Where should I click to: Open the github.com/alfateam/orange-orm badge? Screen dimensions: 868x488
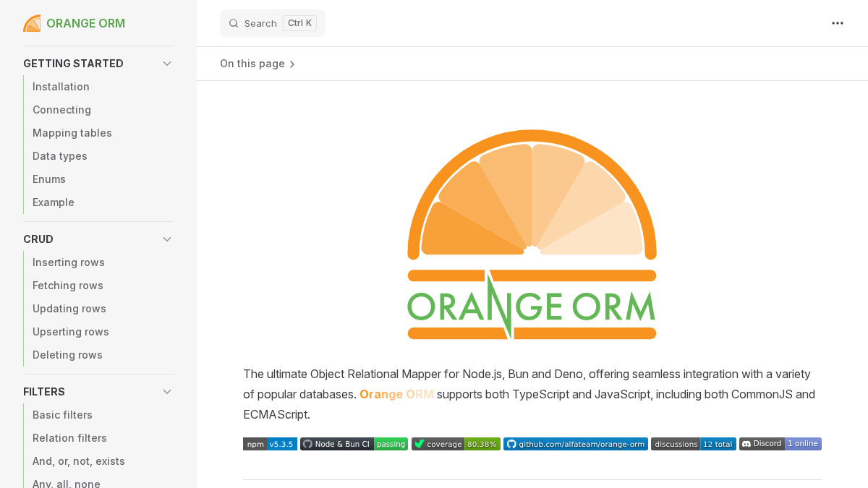coord(576,444)
